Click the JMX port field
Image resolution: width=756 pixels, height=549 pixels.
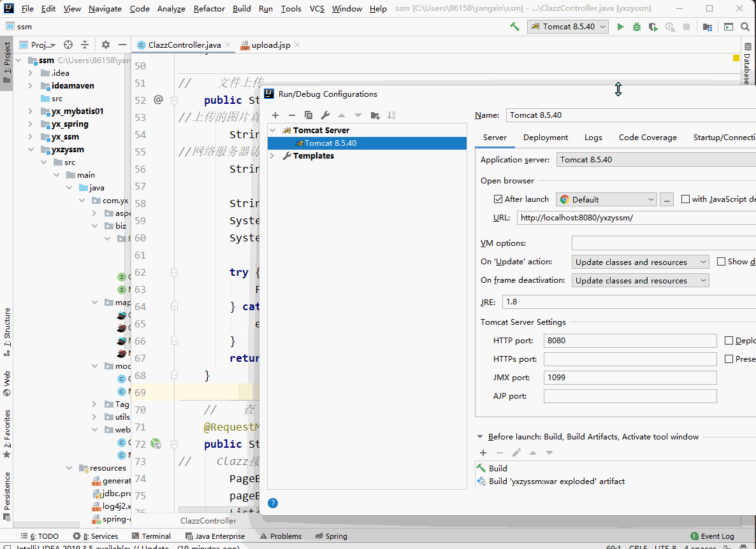pyautogui.click(x=630, y=378)
